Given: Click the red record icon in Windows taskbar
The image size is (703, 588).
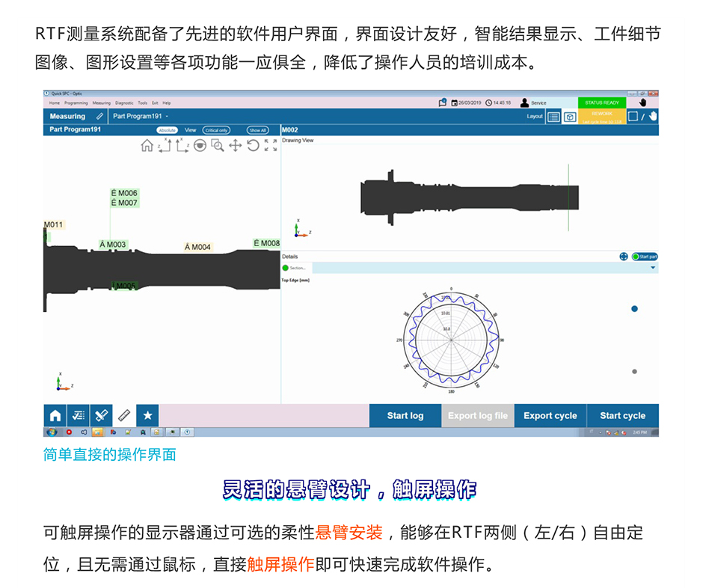Looking at the screenshot, I should [x=69, y=432].
